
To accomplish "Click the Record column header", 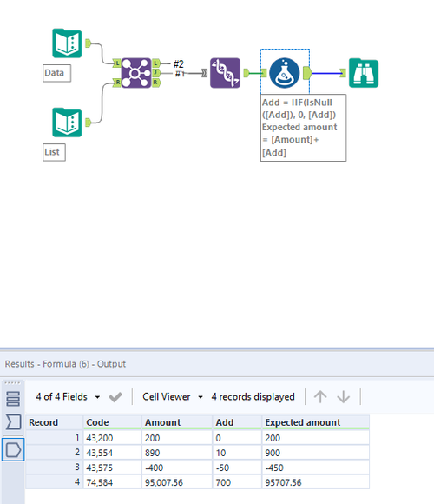I will click(x=55, y=422).
